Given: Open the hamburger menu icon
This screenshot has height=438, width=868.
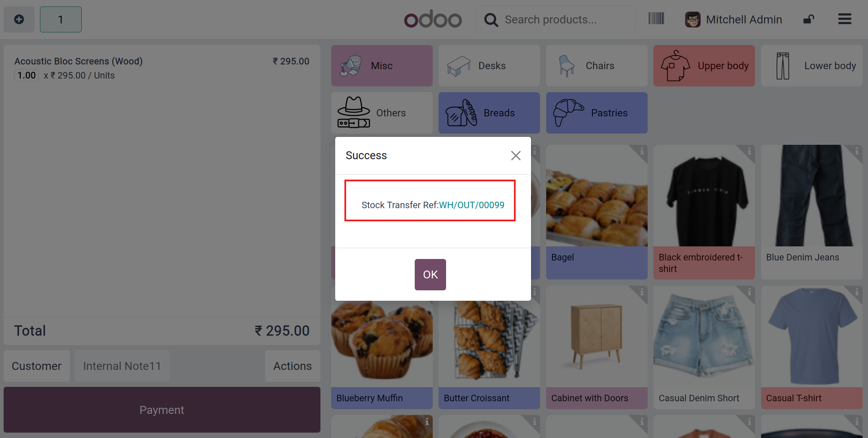Looking at the screenshot, I should click(845, 19).
